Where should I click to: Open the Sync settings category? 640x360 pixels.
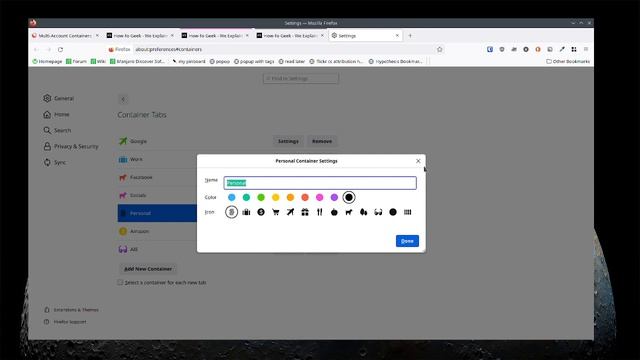tap(55, 162)
